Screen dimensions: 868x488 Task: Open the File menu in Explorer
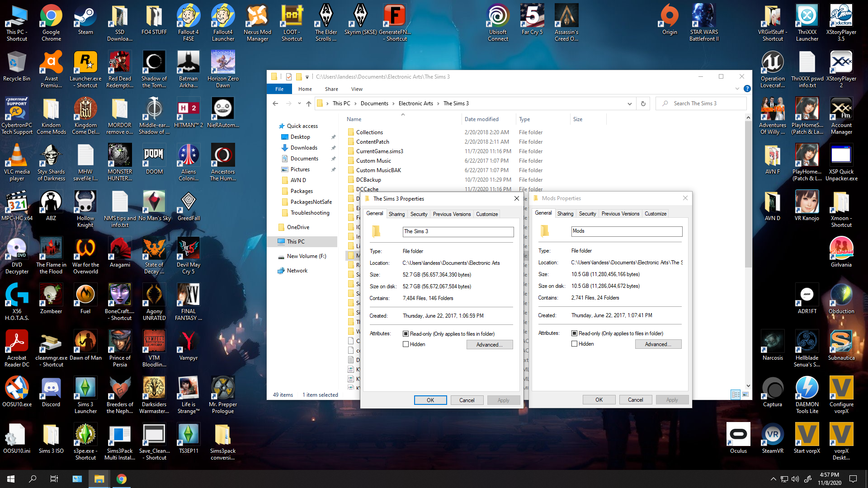tap(279, 89)
